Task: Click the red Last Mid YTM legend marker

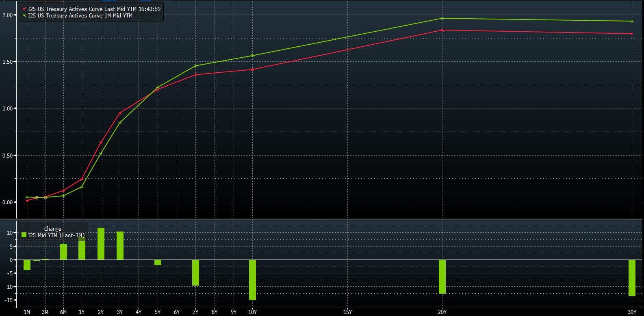Action: coord(24,9)
